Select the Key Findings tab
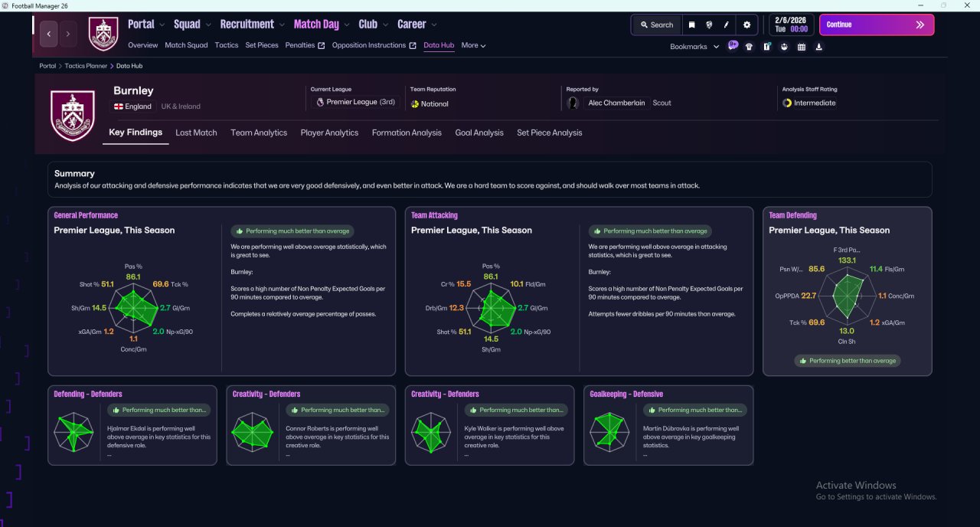980x527 pixels. click(x=136, y=132)
